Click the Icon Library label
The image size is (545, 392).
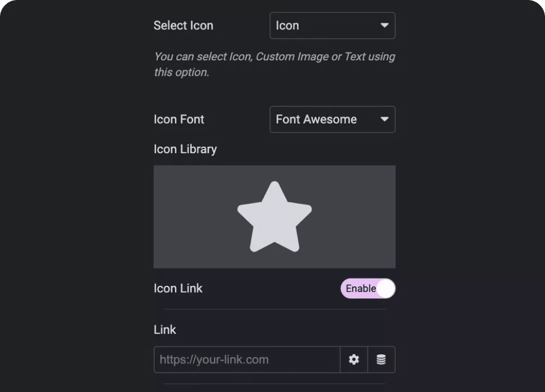pyautogui.click(x=185, y=149)
